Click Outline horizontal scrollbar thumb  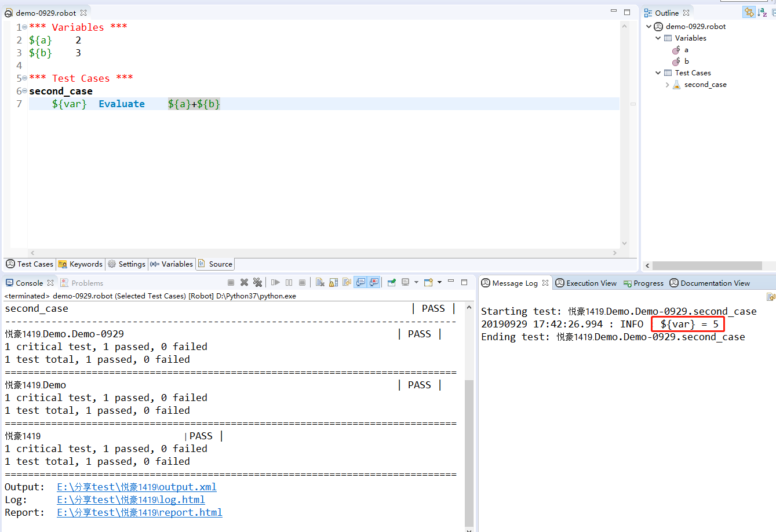click(x=707, y=265)
